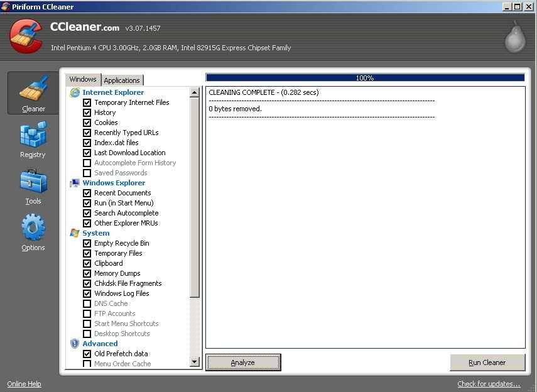This screenshot has width=537, height=392.
Task: Open the Tools toolbox icon
Action: pos(33,181)
